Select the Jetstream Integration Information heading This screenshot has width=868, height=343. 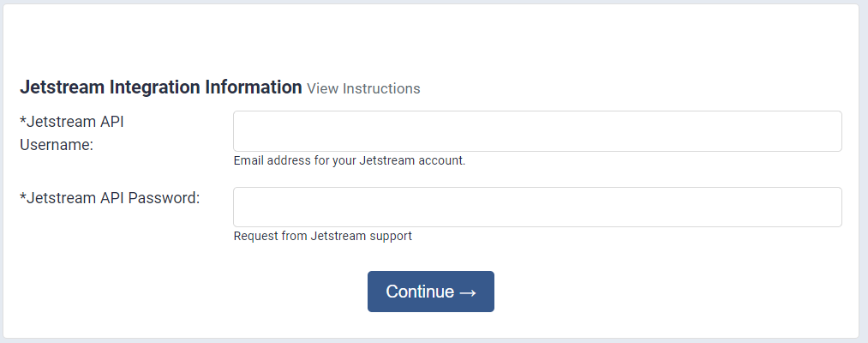click(160, 87)
